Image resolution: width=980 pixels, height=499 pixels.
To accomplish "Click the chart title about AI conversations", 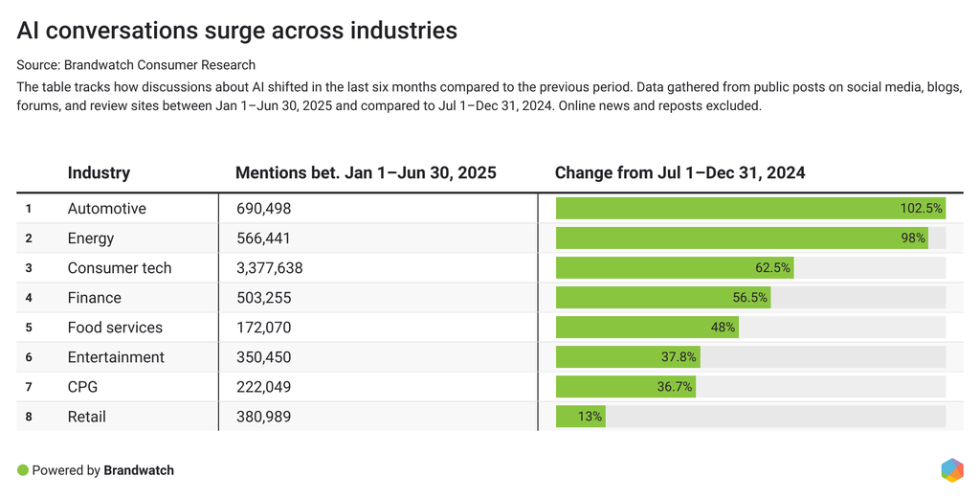I will click(237, 31).
